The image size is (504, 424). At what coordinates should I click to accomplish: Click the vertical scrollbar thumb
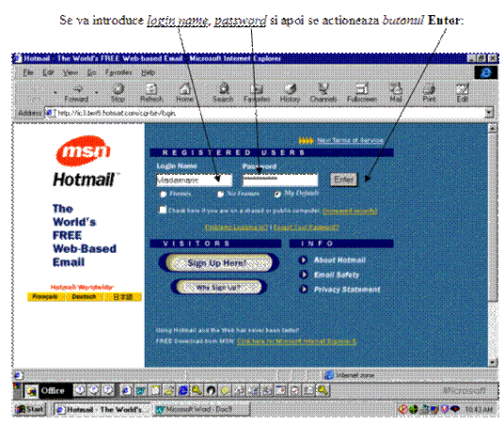pos(493,217)
